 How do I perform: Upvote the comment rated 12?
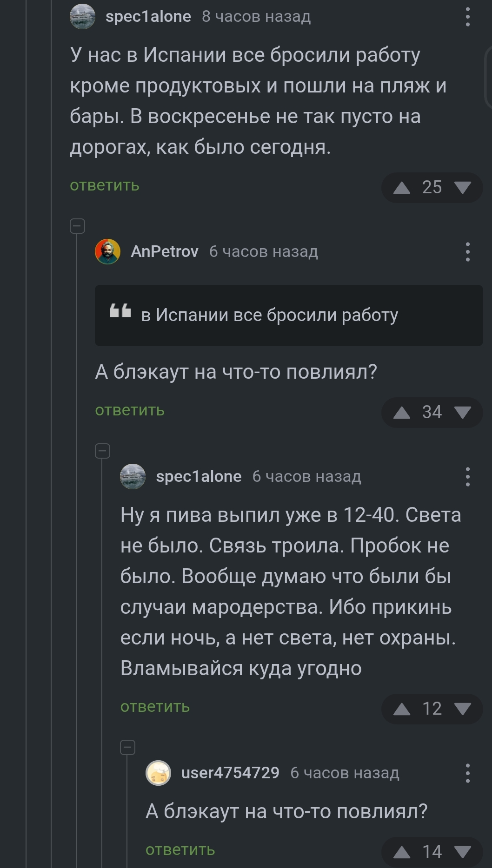[402, 709]
